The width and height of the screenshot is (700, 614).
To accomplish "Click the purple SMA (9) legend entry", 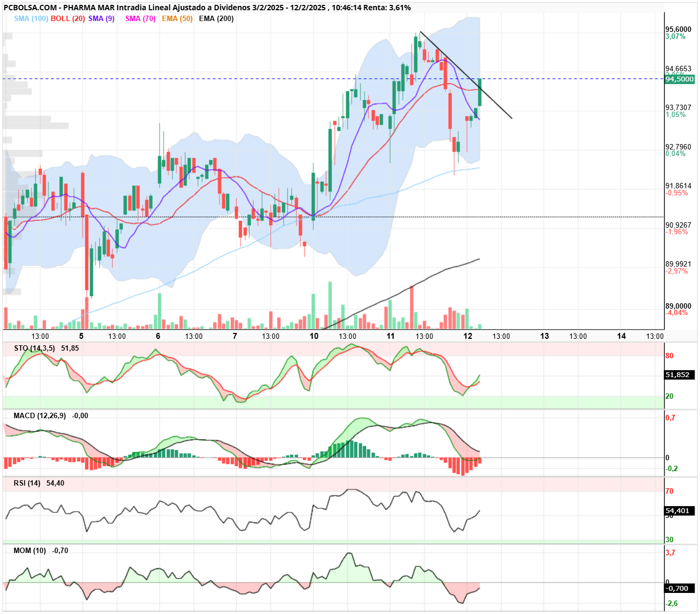I will 101,18.
